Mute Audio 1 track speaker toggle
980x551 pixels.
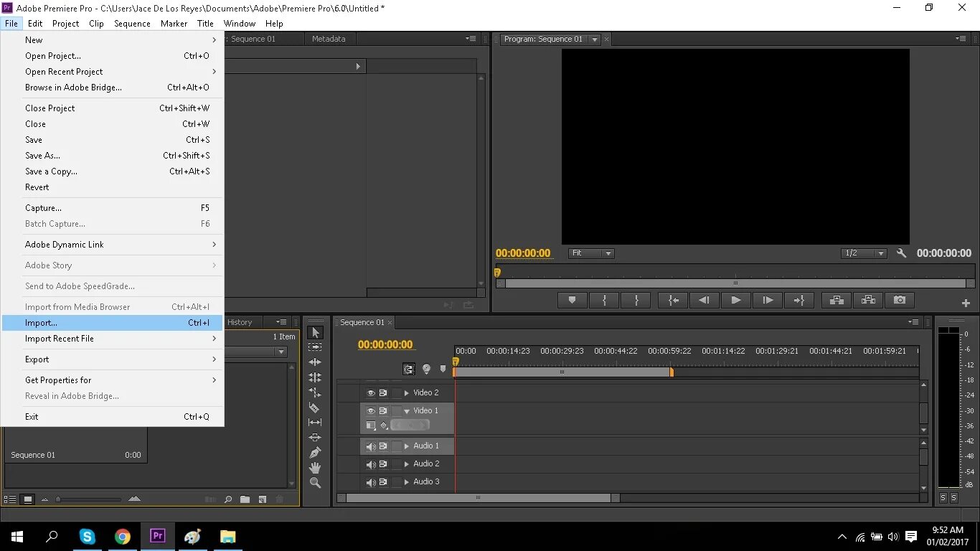371,446
